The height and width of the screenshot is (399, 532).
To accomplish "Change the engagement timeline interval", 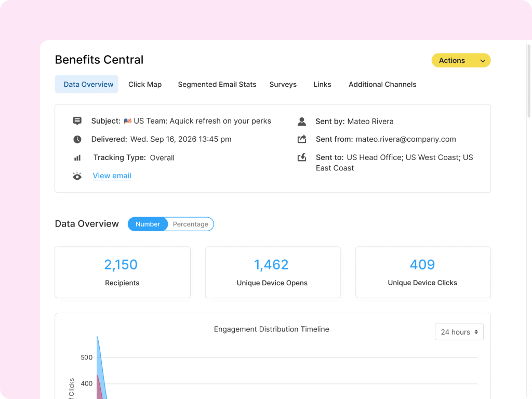I will pos(459,331).
